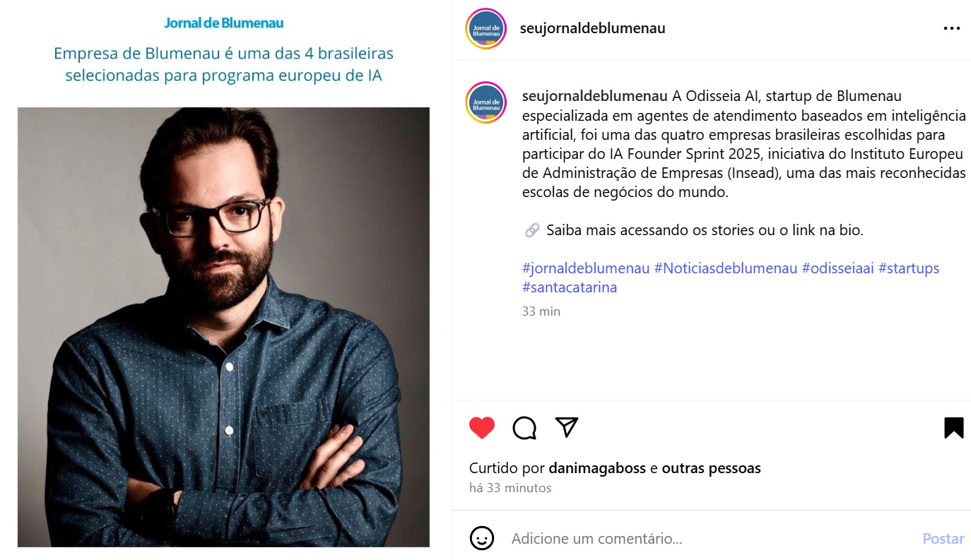Viewport: 971px width, 560px height.
Task: Open hashtag #startups
Action: click(909, 268)
